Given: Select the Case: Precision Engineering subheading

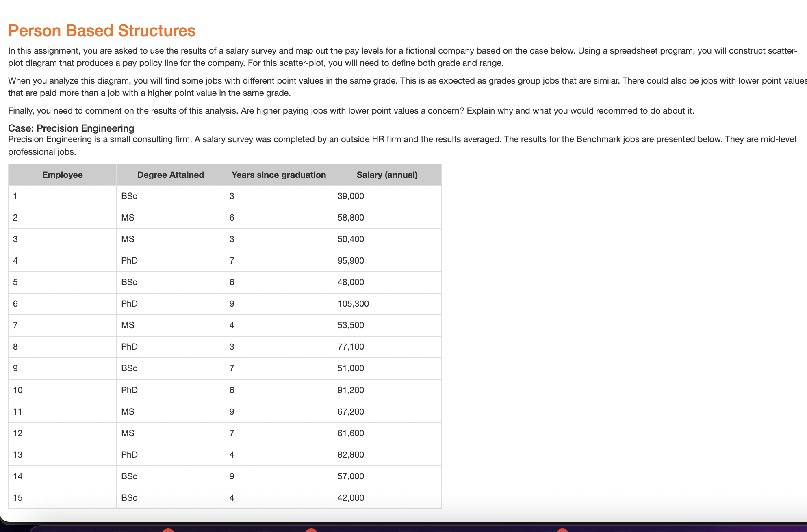Looking at the screenshot, I should click(71, 128).
